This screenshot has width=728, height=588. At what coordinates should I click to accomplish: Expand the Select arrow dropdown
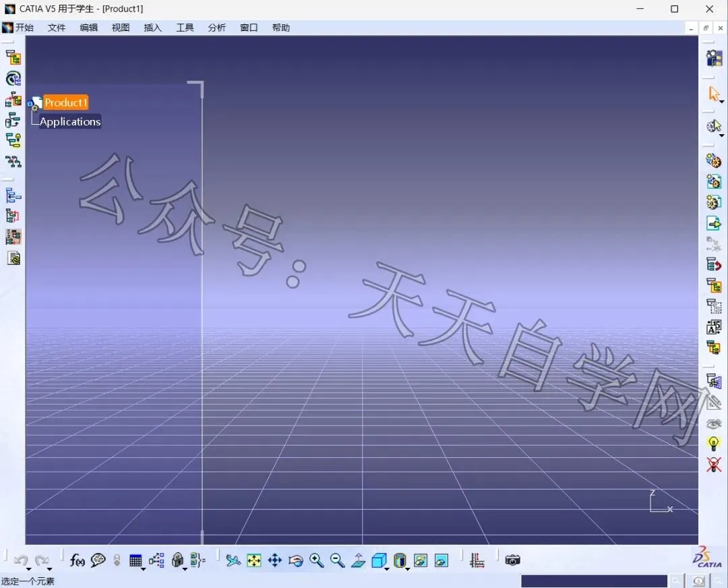coord(721,102)
